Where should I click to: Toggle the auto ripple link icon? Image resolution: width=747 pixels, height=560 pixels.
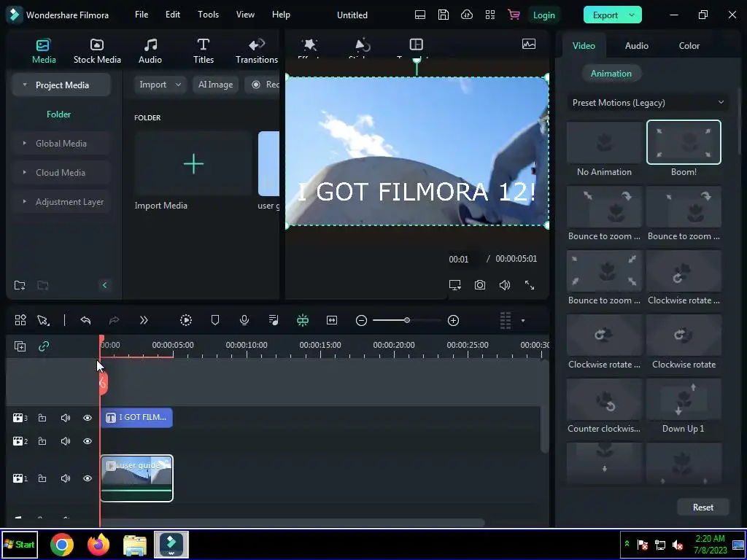point(44,346)
